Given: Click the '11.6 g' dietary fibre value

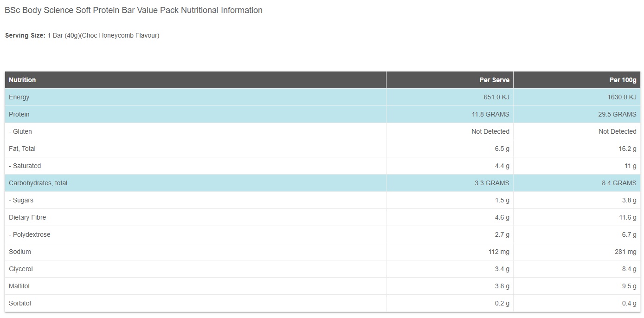Looking at the screenshot, I should tap(628, 217).
